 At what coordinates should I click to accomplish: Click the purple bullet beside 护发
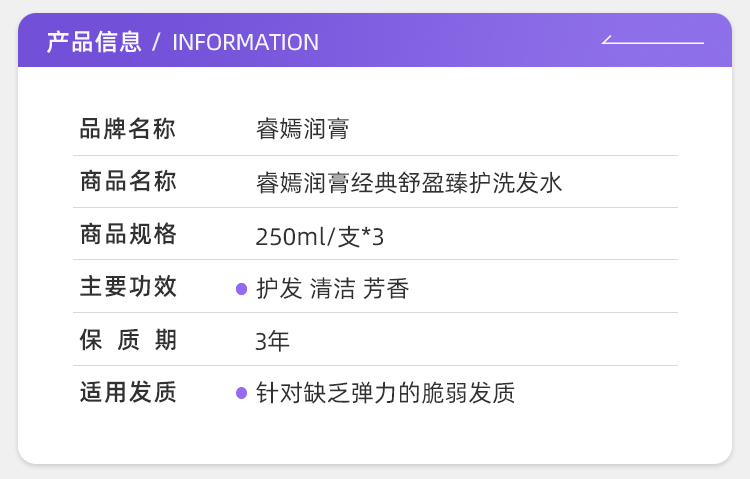241,289
